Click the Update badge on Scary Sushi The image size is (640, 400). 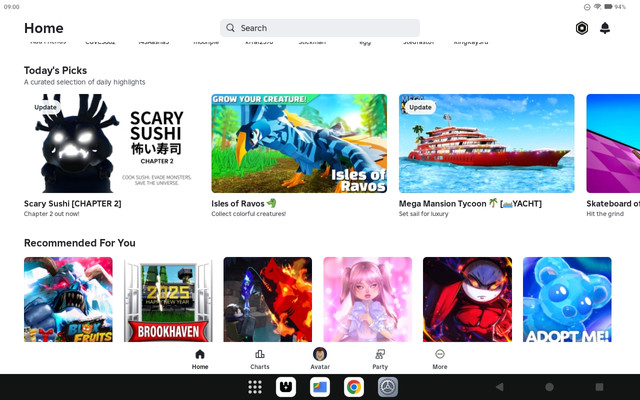[45, 107]
